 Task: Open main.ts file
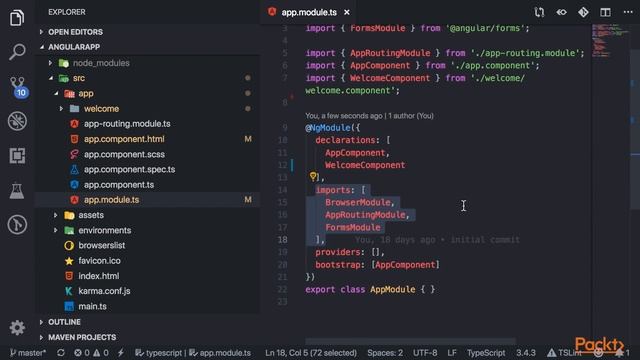coord(92,307)
